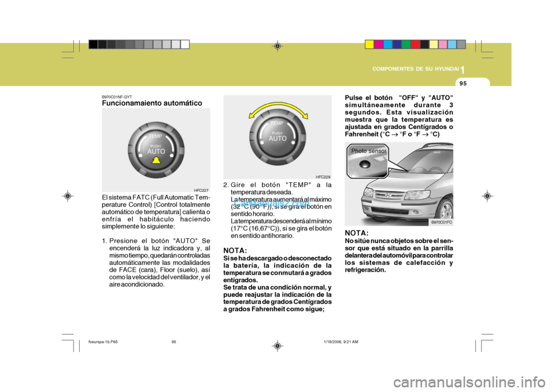
Task: Click the chapter number 1 in the header
Action: tap(463, 70)
